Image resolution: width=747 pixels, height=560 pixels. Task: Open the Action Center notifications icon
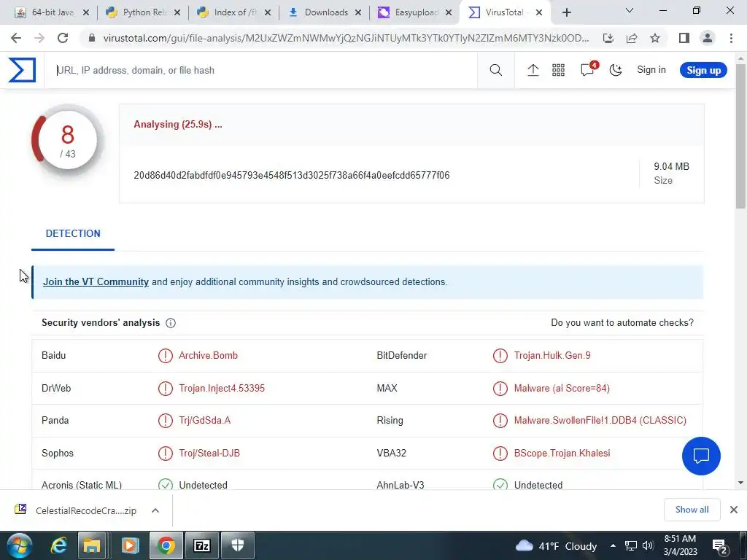(719, 546)
